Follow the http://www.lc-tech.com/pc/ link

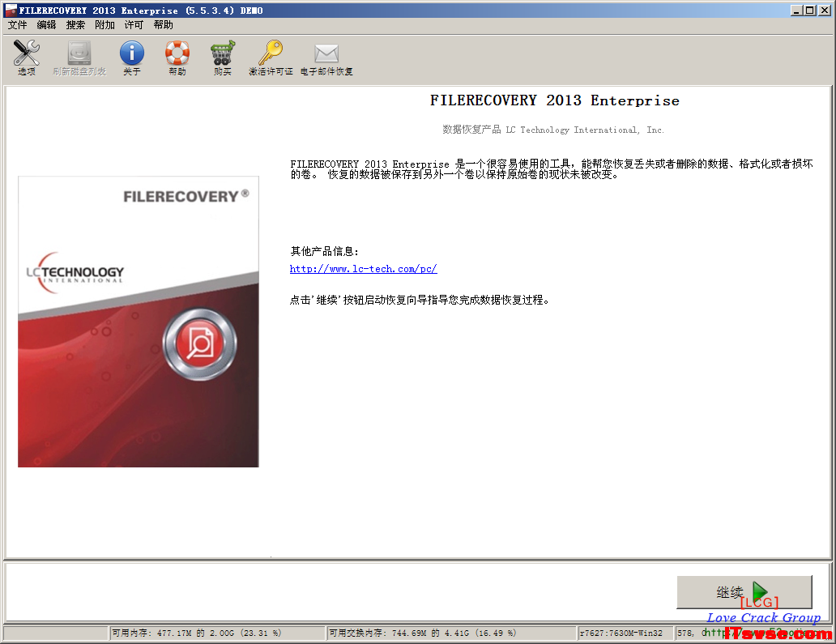coord(363,269)
